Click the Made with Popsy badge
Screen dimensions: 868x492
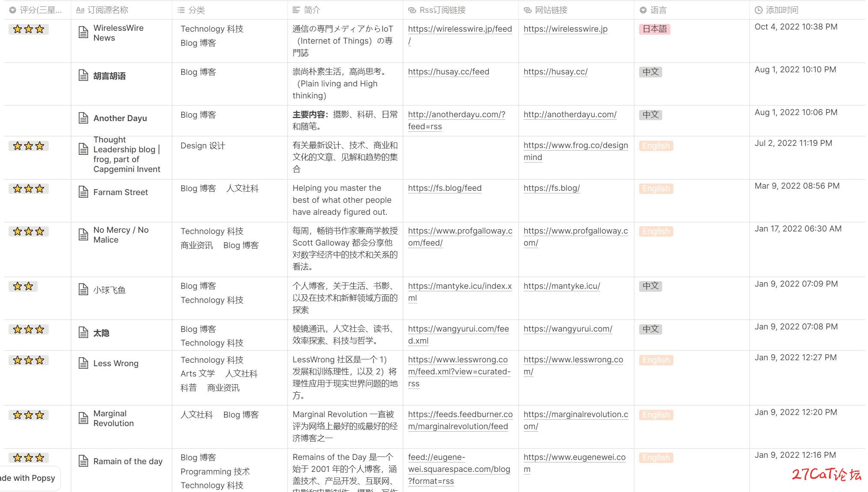tap(27, 478)
